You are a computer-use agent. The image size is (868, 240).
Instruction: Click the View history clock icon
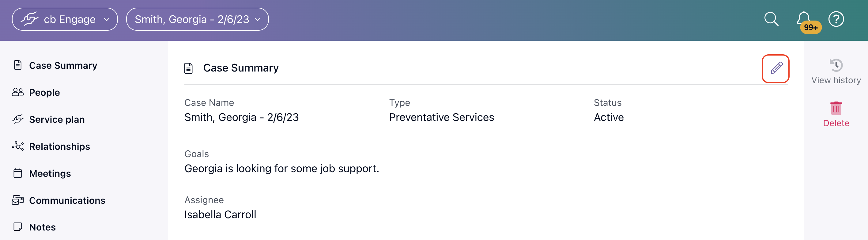[x=836, y=65]
